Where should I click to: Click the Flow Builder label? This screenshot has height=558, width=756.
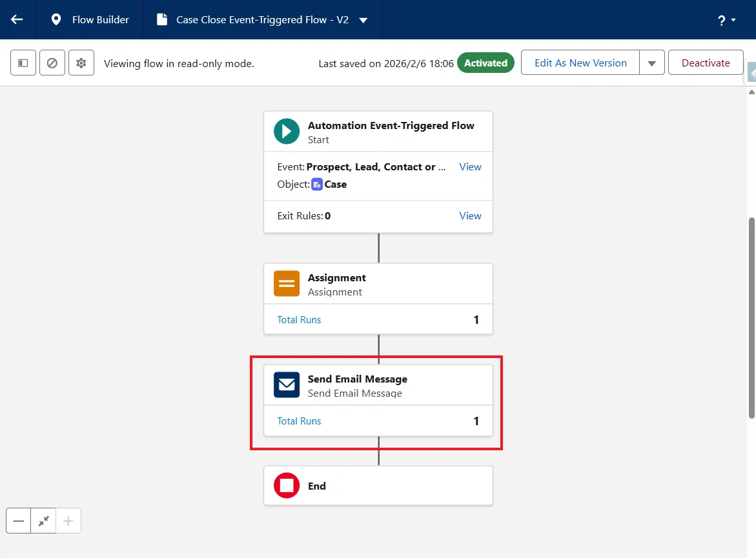pyautogui.click(x=101, y=20)
